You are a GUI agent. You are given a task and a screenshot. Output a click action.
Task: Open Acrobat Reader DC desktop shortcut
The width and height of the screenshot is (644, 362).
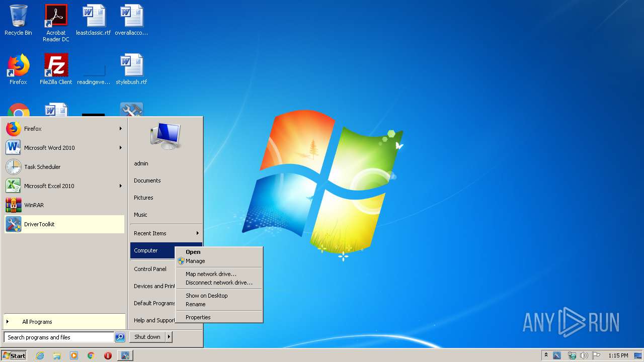tap(56, 23)
